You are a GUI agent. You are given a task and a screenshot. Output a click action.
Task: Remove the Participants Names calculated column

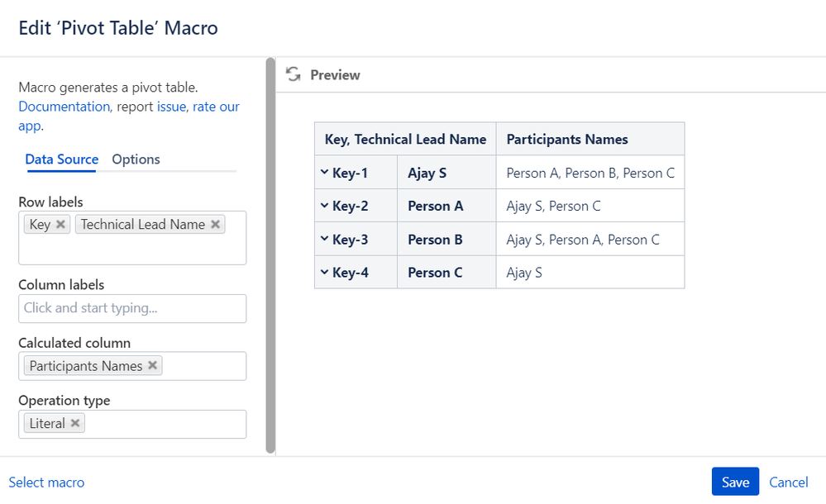[152, 365]
